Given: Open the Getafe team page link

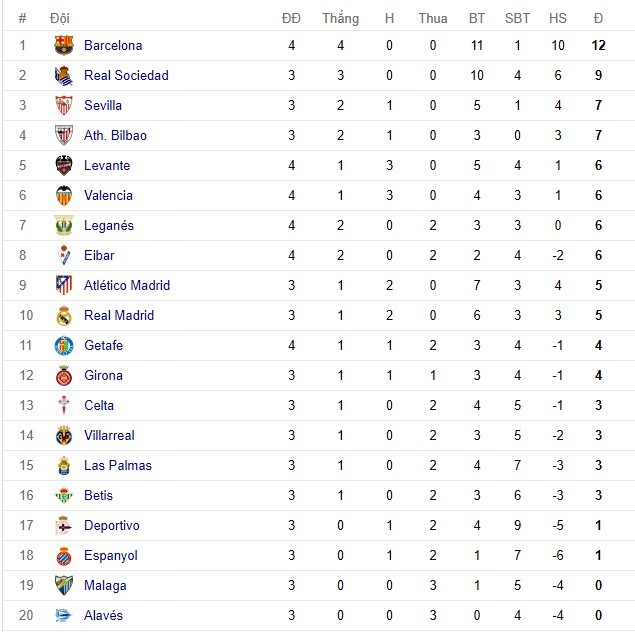Looking at the screenshot, I should pos(104,345).
